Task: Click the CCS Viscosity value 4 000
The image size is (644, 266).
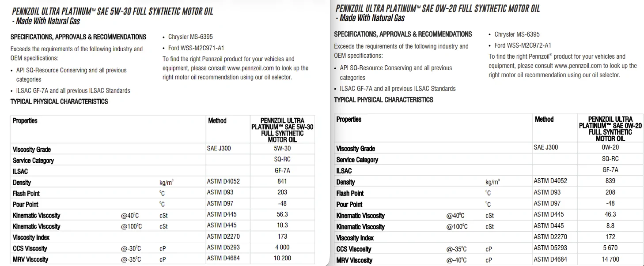Action: click(x=282, y=247)
